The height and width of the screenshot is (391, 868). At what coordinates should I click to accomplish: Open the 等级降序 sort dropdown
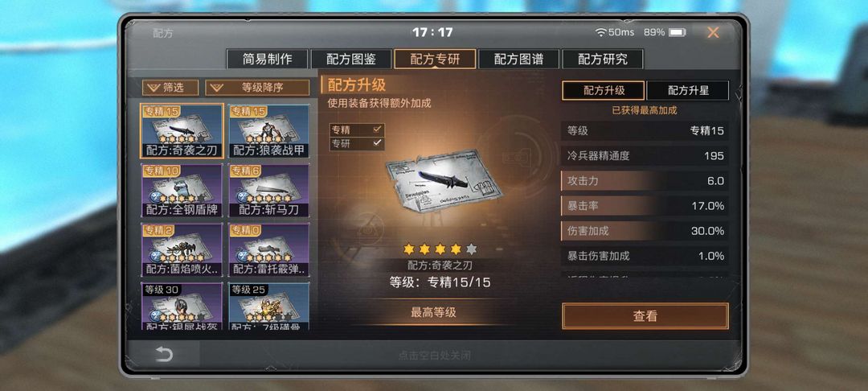tap(257, 88)
